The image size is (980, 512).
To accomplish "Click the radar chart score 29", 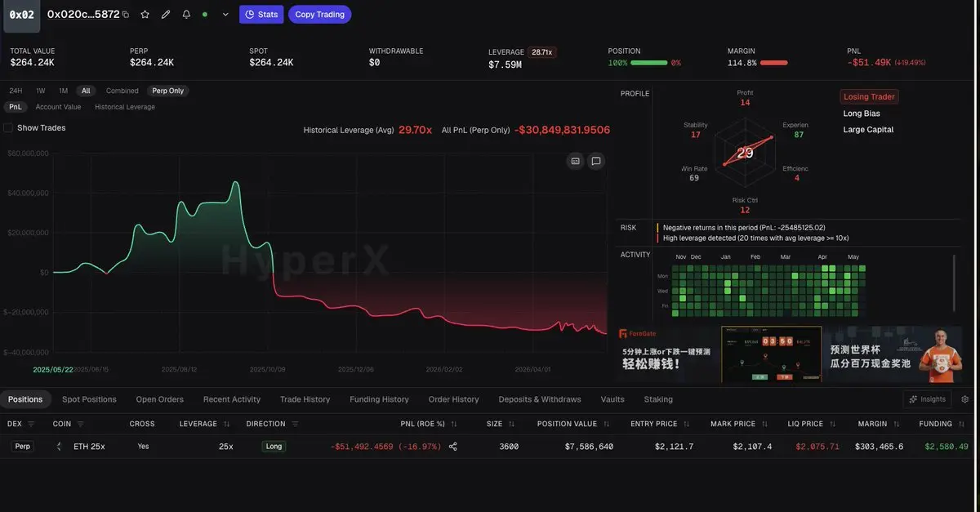I will coord(745,153).
